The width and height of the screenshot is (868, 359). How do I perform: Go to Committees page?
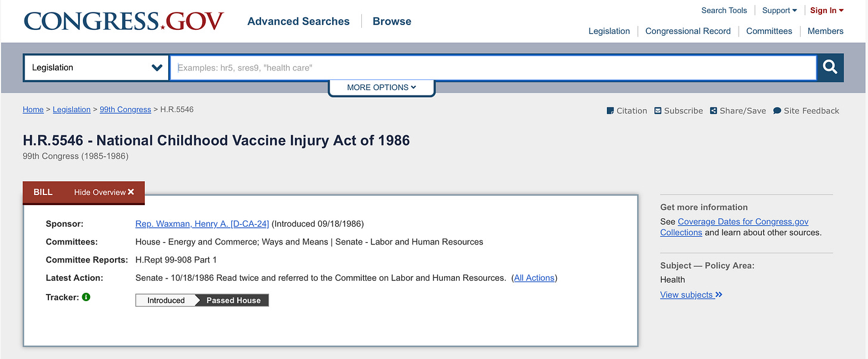coord(769,31)
